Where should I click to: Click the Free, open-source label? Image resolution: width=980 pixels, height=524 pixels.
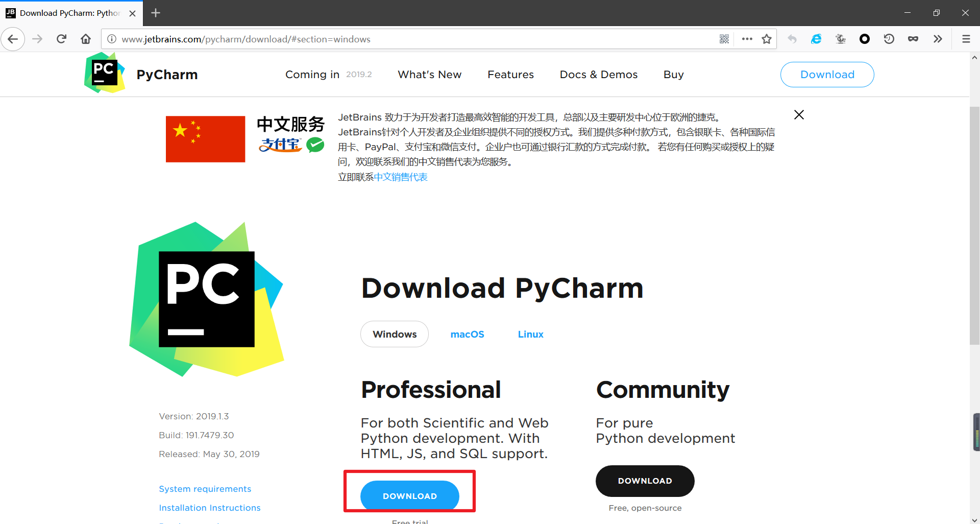[645, 508]
